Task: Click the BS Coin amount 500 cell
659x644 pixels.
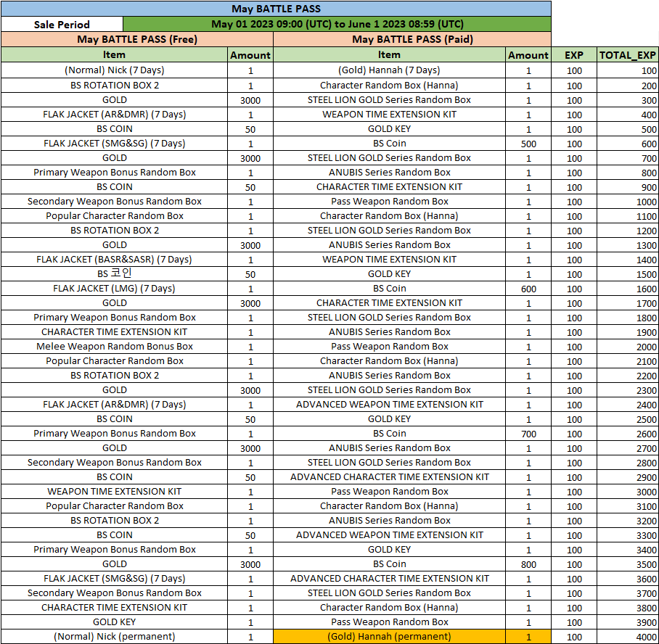Action: pyautogui.click(x=528, y=144)
